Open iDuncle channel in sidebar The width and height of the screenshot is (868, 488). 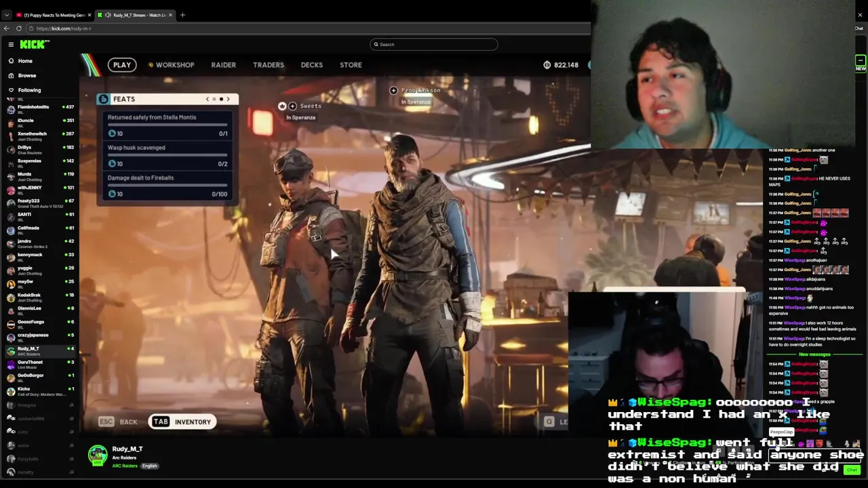(x=40, y=122)
